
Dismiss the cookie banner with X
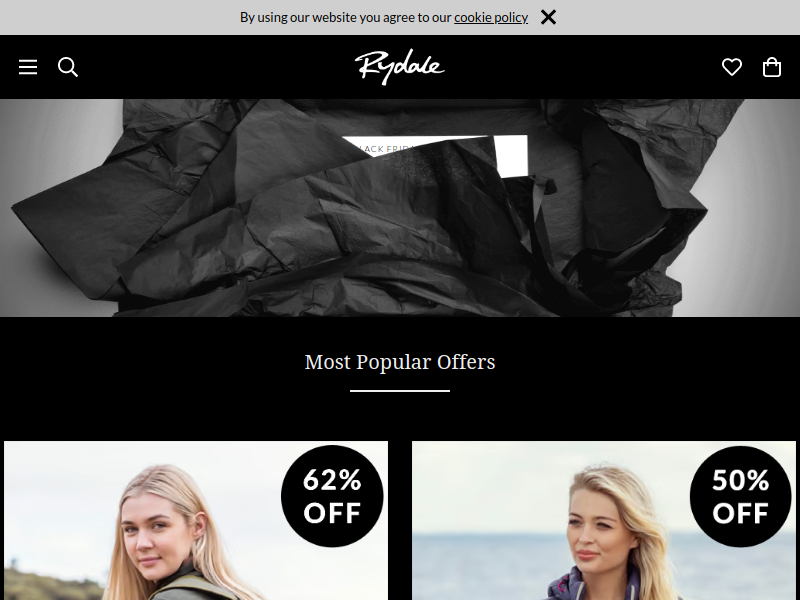click(x=548, y=17)
